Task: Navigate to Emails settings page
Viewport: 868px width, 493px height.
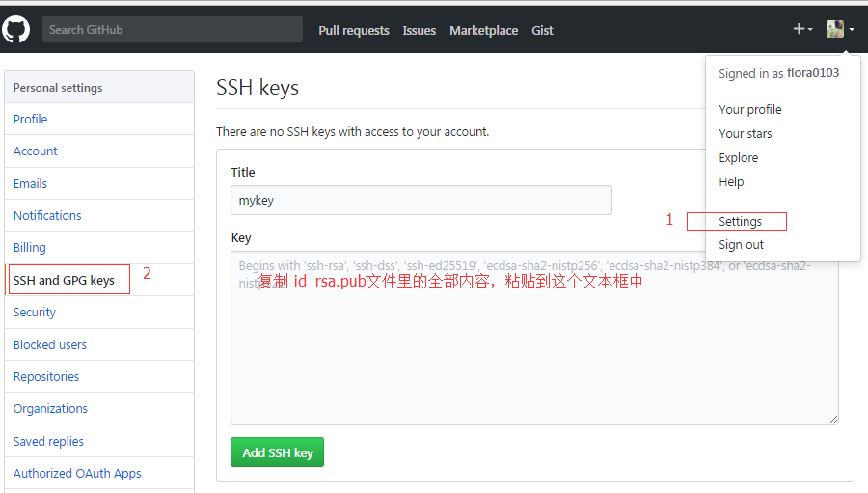Action: (x=30, y=183)
